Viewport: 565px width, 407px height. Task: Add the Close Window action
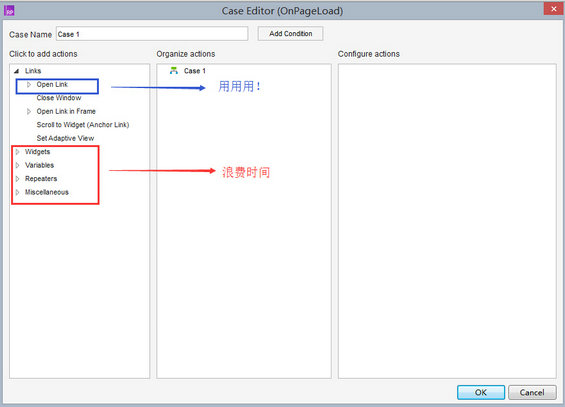pyautogui.click(x=59, y=98)
